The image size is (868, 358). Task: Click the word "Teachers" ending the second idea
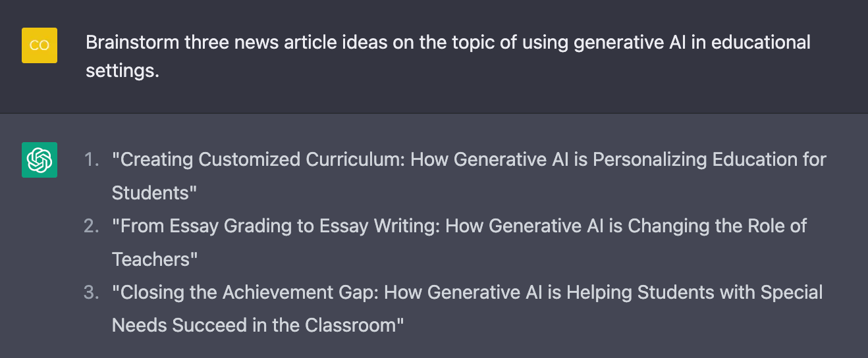click(155, 260)
